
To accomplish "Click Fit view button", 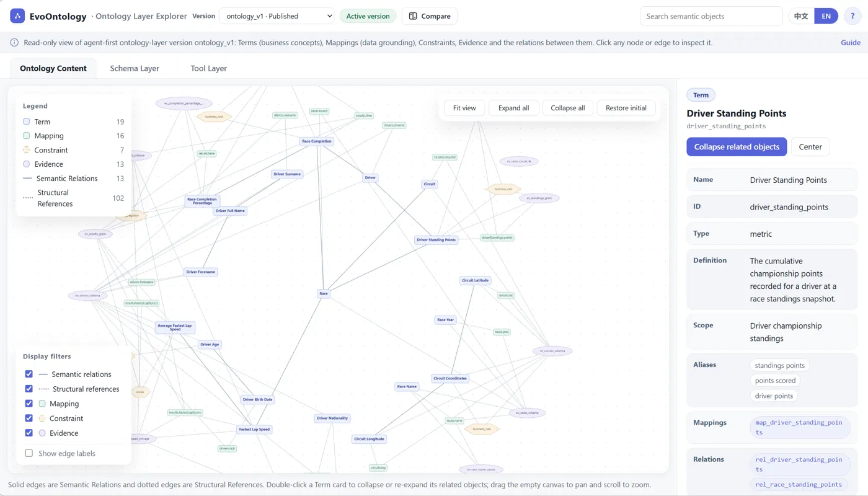I will coord(464,108).
